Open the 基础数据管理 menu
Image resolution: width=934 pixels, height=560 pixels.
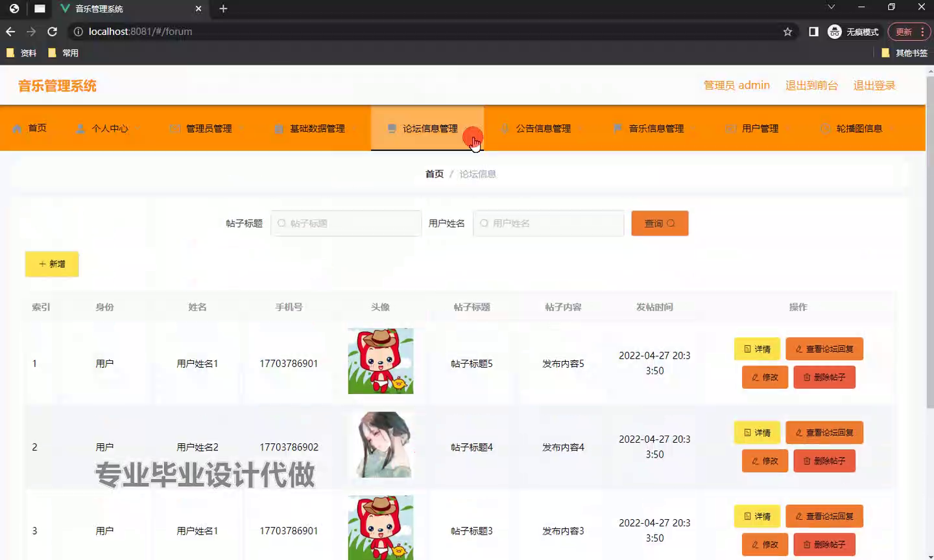pyautogui.click(x=315, y=128)
